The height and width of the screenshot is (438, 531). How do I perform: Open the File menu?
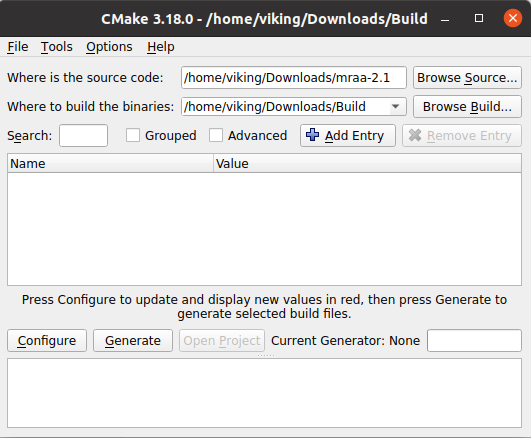click(x=18, y=47)
